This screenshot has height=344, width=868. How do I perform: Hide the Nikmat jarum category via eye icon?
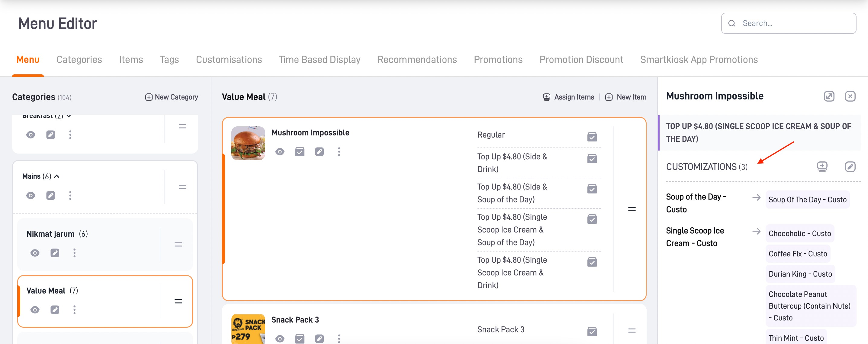35,253
